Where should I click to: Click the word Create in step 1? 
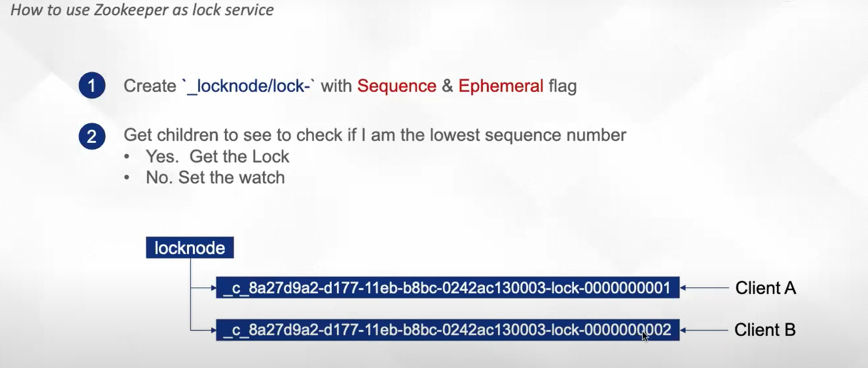(150, 86)
